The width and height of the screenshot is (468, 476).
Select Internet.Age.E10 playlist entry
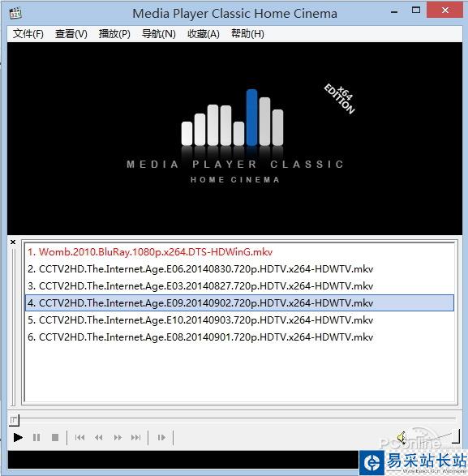(239, 320)
